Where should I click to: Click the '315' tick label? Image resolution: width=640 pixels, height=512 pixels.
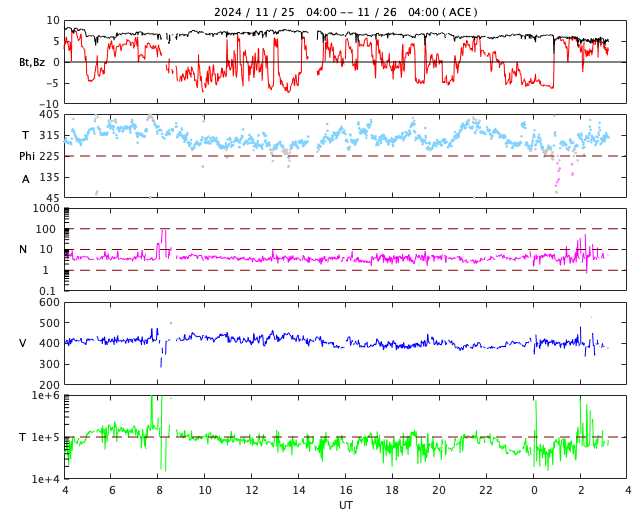pos(49,135)
